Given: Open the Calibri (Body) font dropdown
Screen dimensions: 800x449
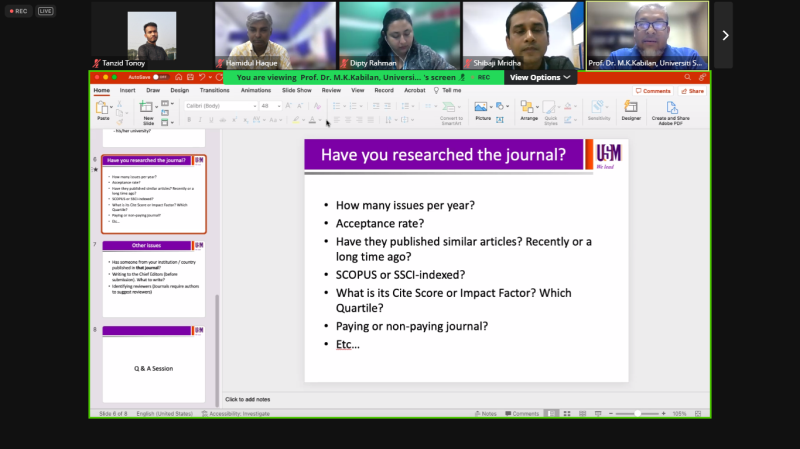Looking at the screenshot, I should [220, 105].
